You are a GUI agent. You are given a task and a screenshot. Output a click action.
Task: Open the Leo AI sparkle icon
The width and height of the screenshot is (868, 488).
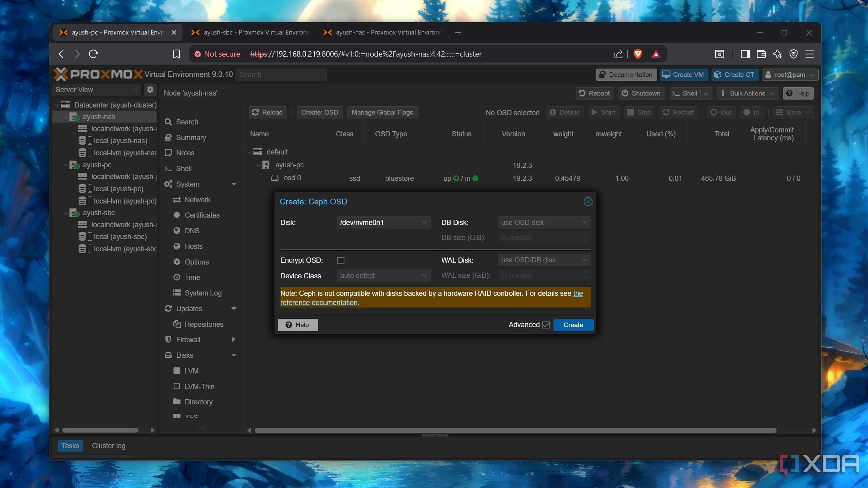click(x=777, y=54)
